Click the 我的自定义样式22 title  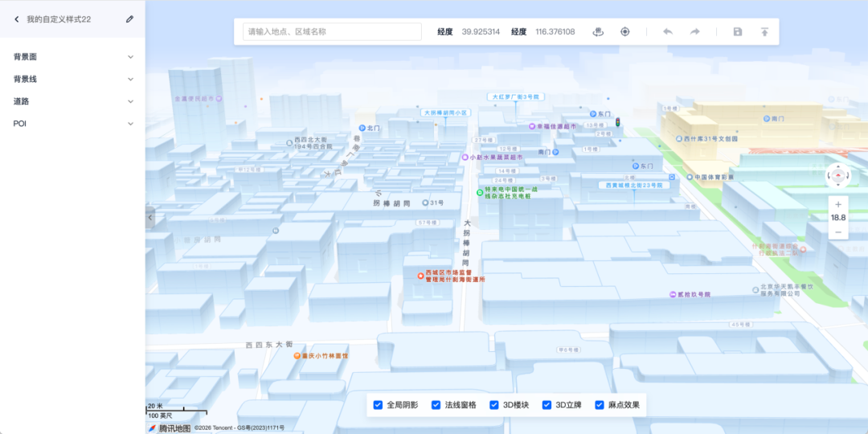click(x=59, y=18)
